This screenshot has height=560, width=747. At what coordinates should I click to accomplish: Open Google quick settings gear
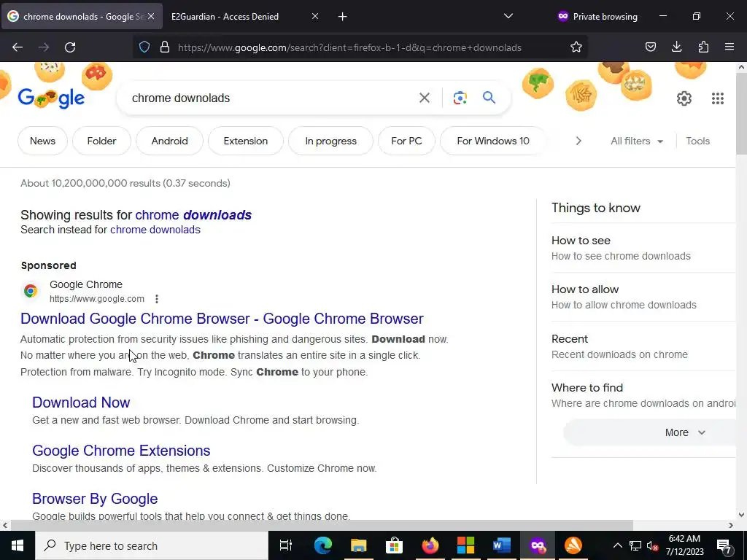(x=684, y=98)
